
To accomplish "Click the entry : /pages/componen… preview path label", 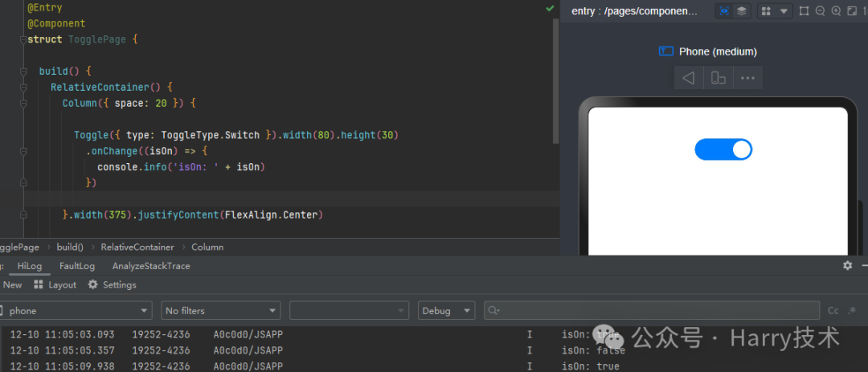I will 635,11.
